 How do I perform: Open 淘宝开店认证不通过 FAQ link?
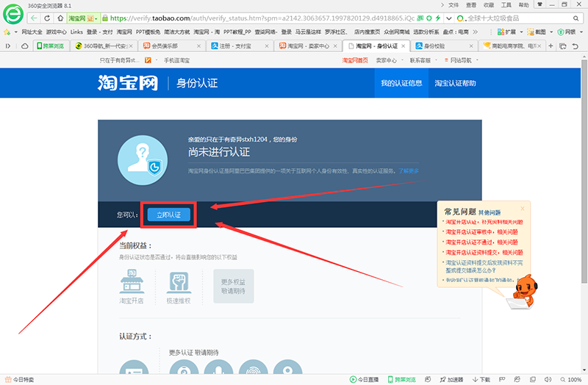click(x=481, y=242)
